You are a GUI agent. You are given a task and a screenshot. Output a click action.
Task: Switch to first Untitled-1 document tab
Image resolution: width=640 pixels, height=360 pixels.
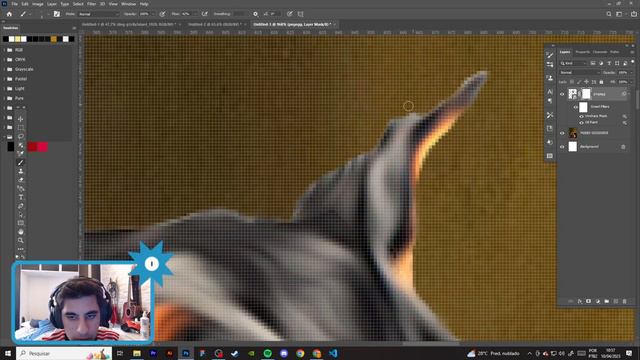(x=130, y=24)
